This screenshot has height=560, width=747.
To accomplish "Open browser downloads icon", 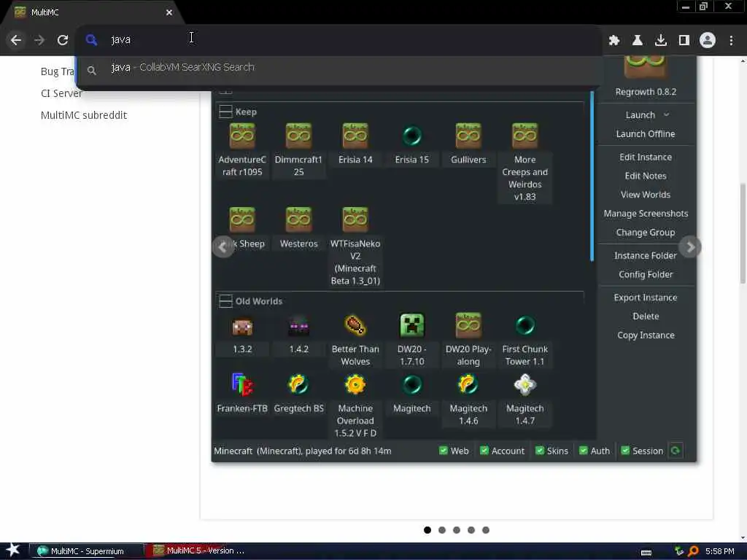I will [x=661, y=41].
